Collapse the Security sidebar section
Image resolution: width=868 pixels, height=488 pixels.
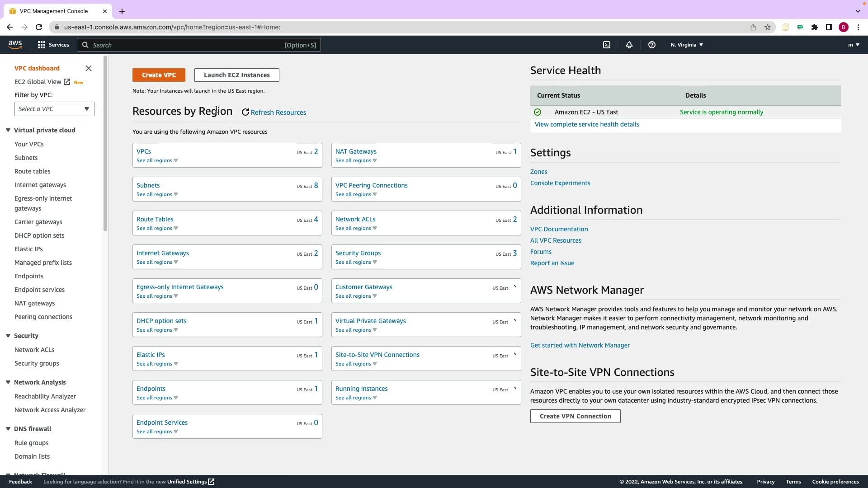pos(8,336)
